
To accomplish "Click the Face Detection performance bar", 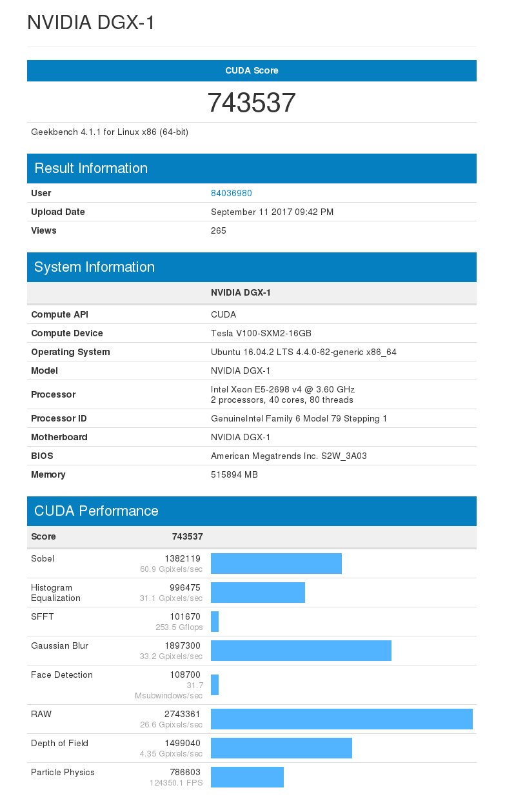I will tap(215, 685).
